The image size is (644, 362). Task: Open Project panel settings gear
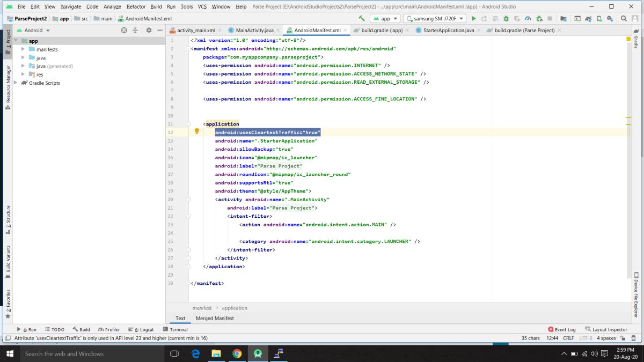coord(149,31)
